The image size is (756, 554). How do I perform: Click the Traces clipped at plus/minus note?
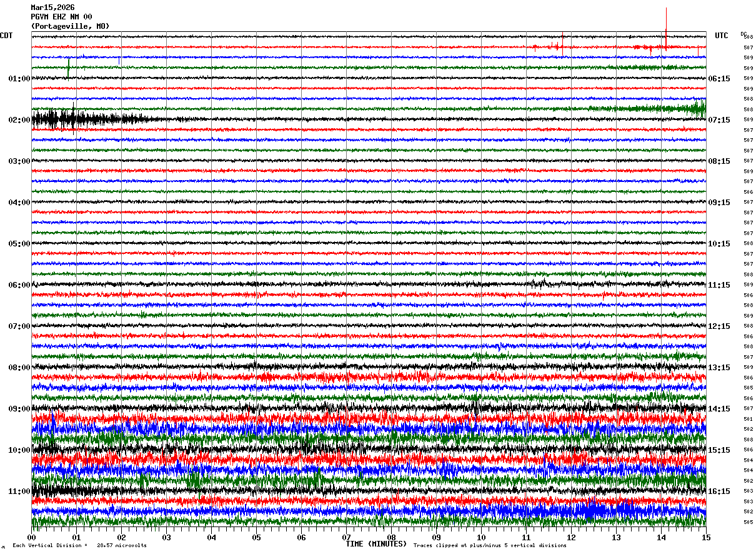pyautogui.click(x=490, y=545)
